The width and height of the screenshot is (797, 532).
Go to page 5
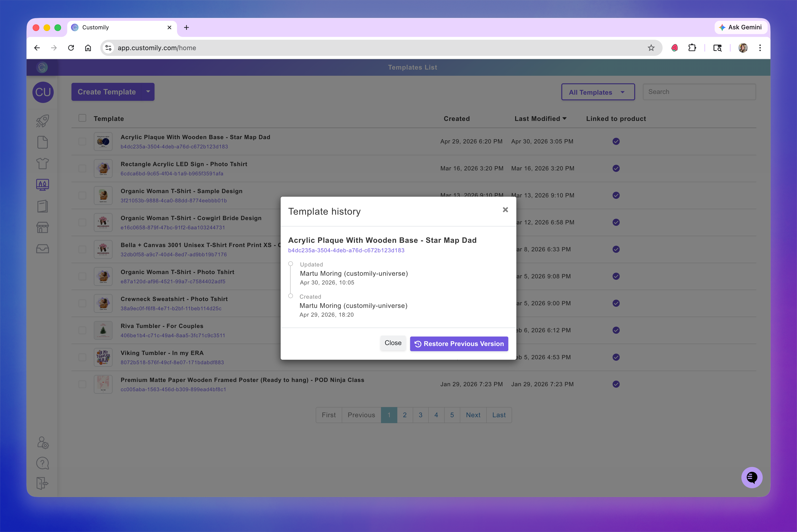452,415
